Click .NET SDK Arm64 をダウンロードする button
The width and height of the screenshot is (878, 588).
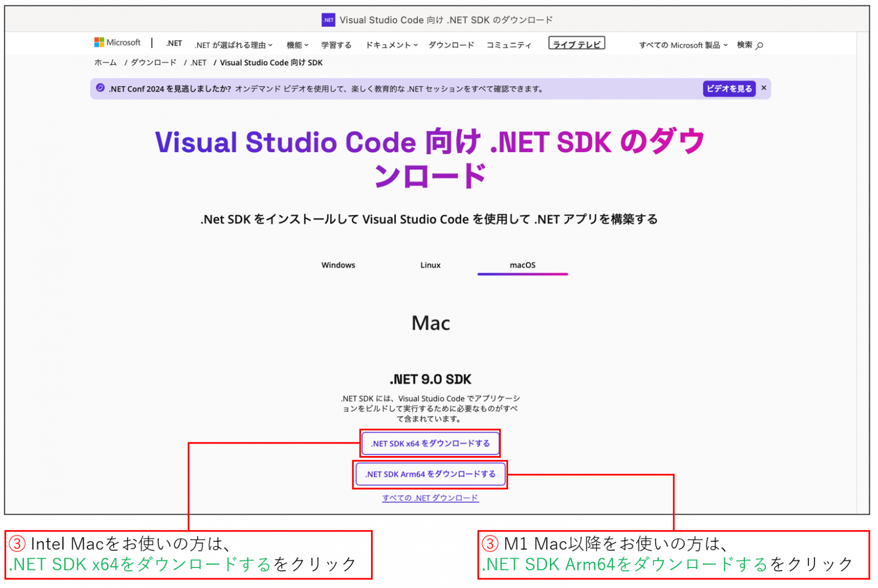[430, 474]
